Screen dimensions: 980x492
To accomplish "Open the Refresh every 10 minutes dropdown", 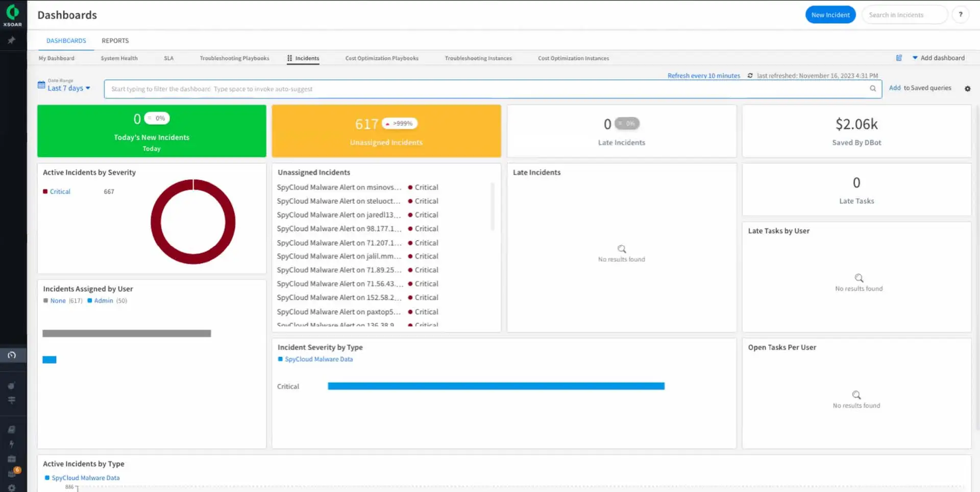I will [704, 75].
